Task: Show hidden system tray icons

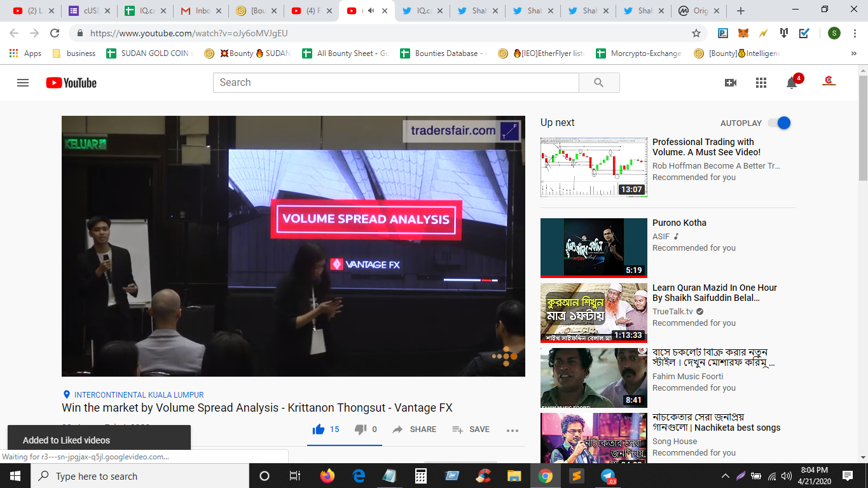Action: tap(726, 476)
